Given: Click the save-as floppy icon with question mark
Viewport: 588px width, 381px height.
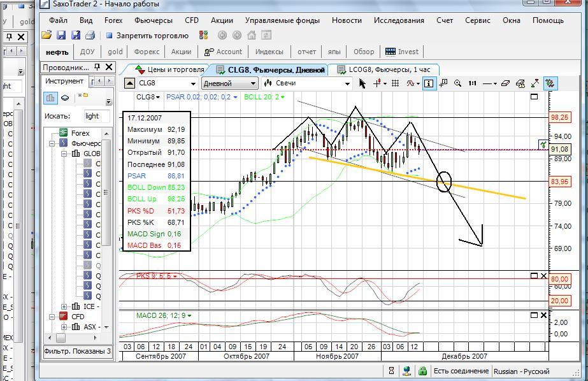Looking at the screenshot, I should [76, 35].
